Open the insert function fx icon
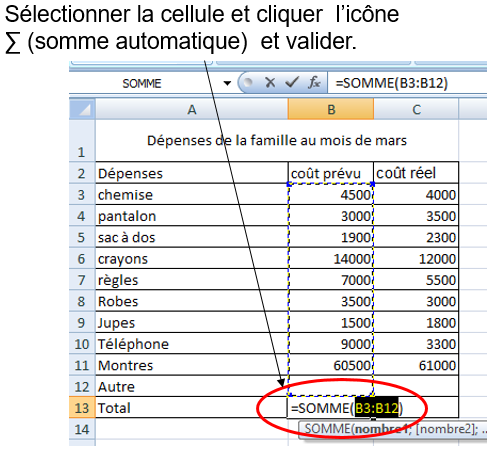 pos(314,82)
